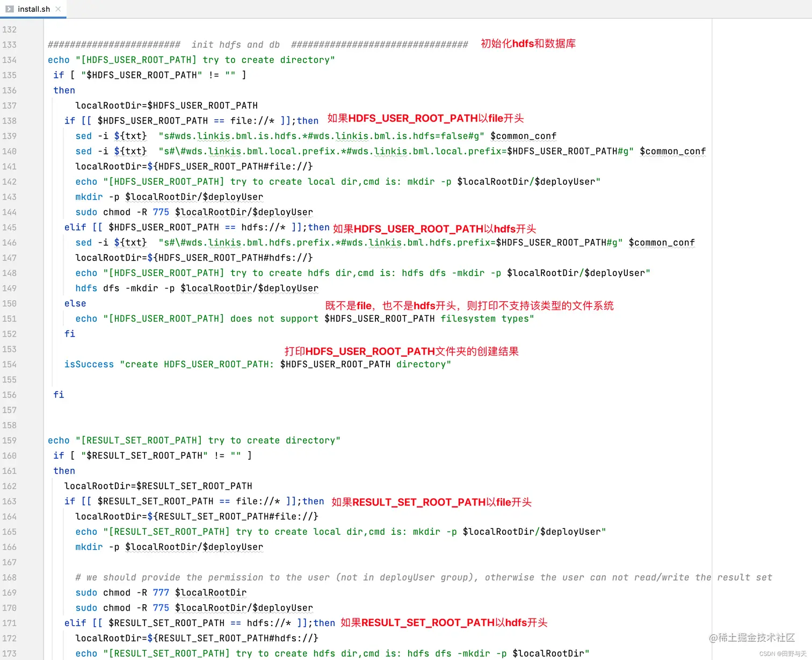
Task: Click the isSuccess 'create HDFS_USER_ROOT_PATH' line
Action: pyautogui.click(x=258, y=364)
